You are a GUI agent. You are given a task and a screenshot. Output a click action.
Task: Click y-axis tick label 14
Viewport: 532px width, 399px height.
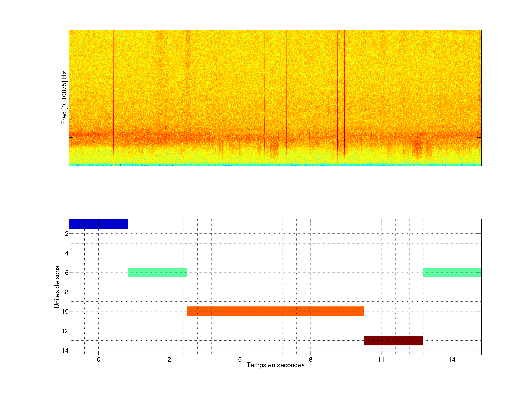coord(65,350)
